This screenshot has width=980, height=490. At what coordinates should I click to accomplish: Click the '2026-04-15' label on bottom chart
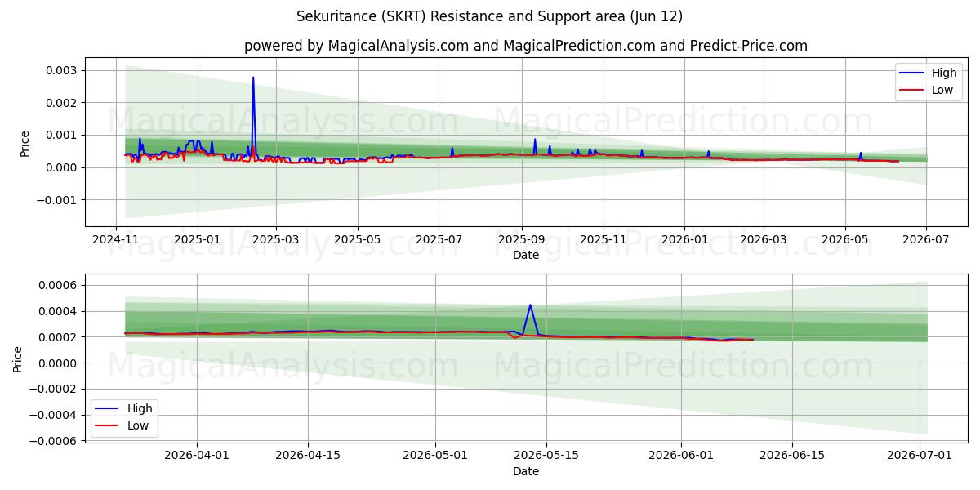tap(308, 456)
